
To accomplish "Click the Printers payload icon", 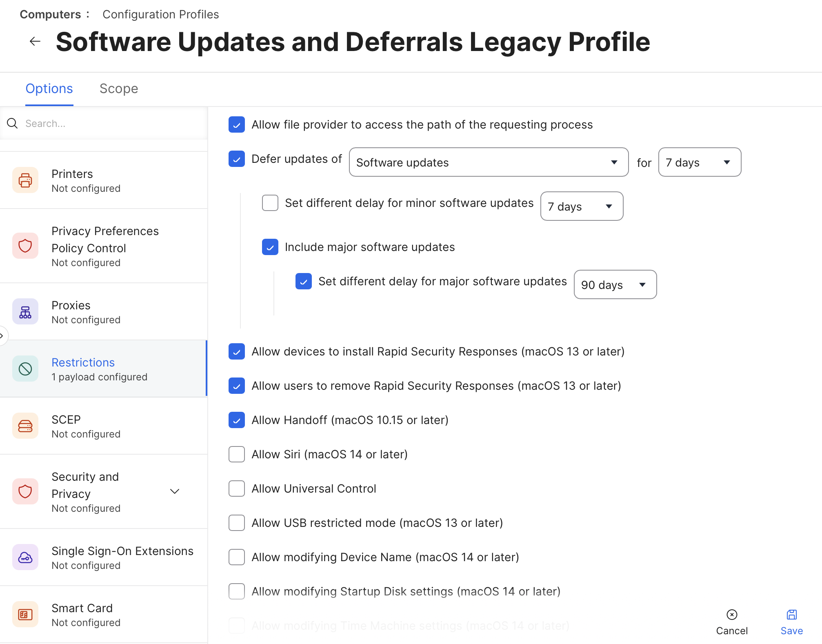I will [25, 180].
